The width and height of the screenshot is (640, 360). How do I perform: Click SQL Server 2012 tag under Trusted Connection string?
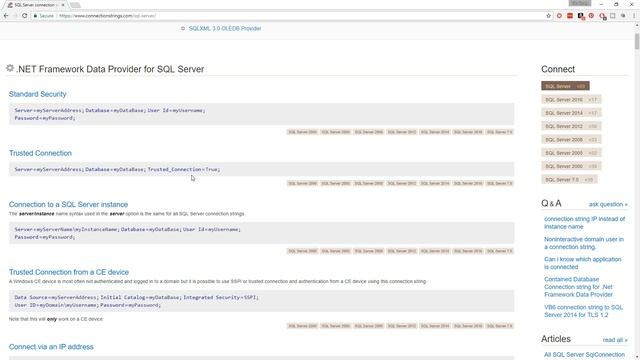[x=402, y=183]
